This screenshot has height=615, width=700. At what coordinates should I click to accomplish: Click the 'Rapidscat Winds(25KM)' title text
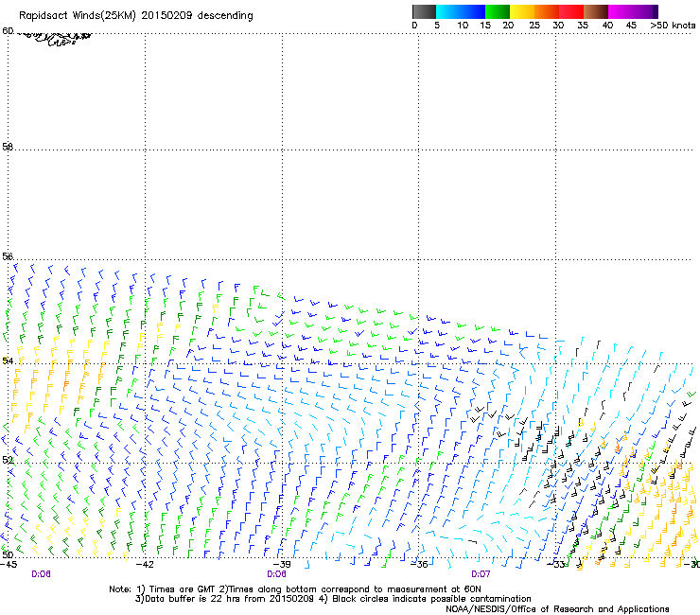coord(78,16)
